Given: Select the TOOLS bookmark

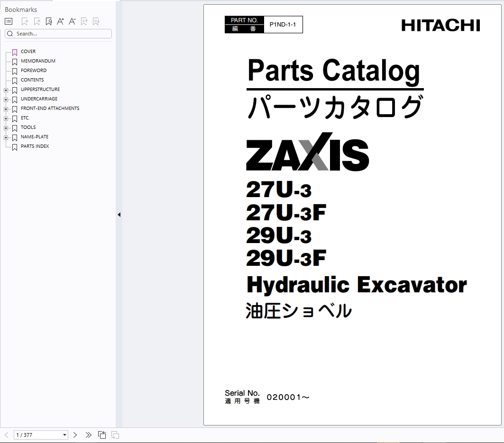Looking at the screenshot, I should (28, 127).
